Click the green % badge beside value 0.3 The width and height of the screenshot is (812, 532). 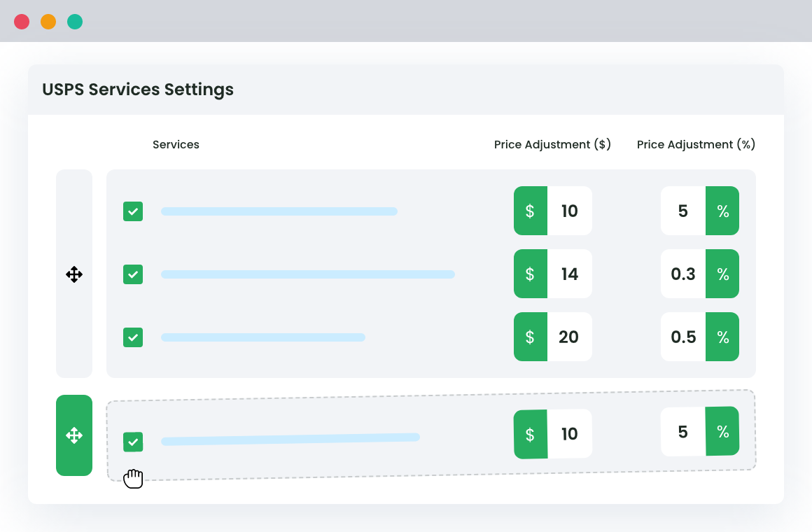pyautogui.click(x=722, y=274)
